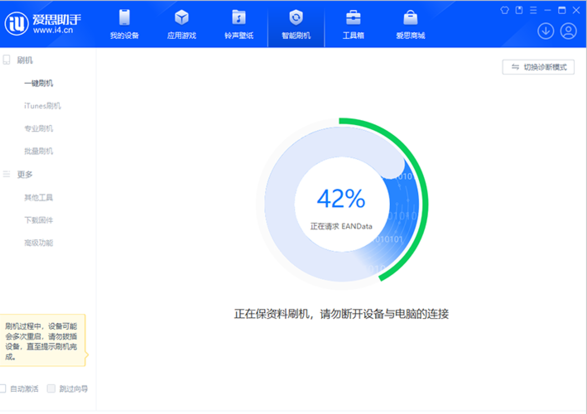587x414 pixels.
Task: Click 切换诊断模式 button
Action: click(538, 67)
